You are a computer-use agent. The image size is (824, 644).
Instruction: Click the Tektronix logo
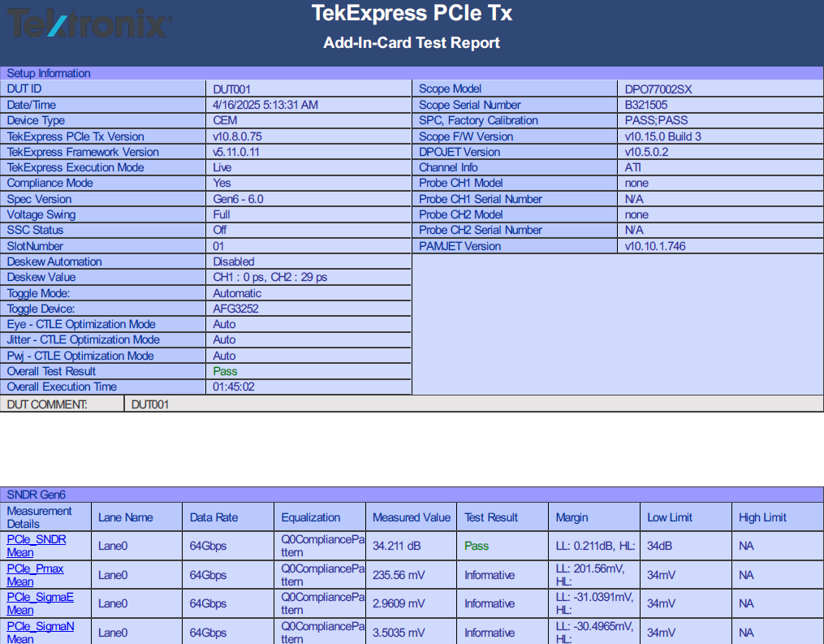89,24
